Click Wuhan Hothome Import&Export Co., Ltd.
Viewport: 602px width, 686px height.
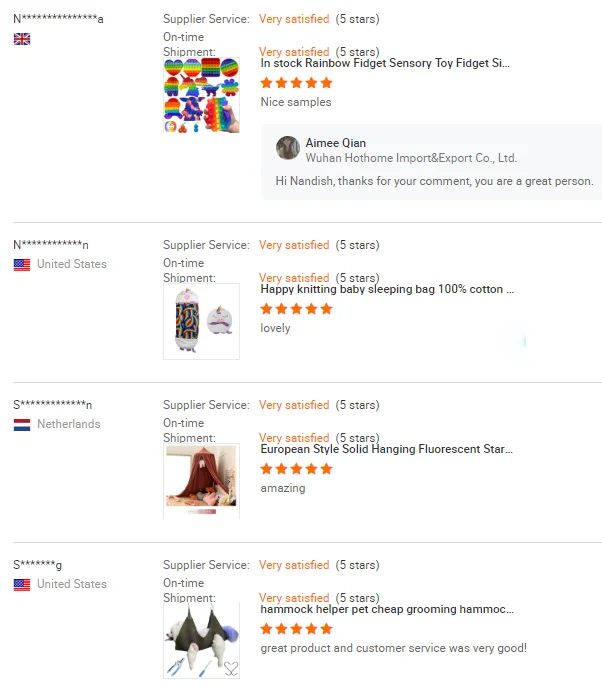[411, 158]
